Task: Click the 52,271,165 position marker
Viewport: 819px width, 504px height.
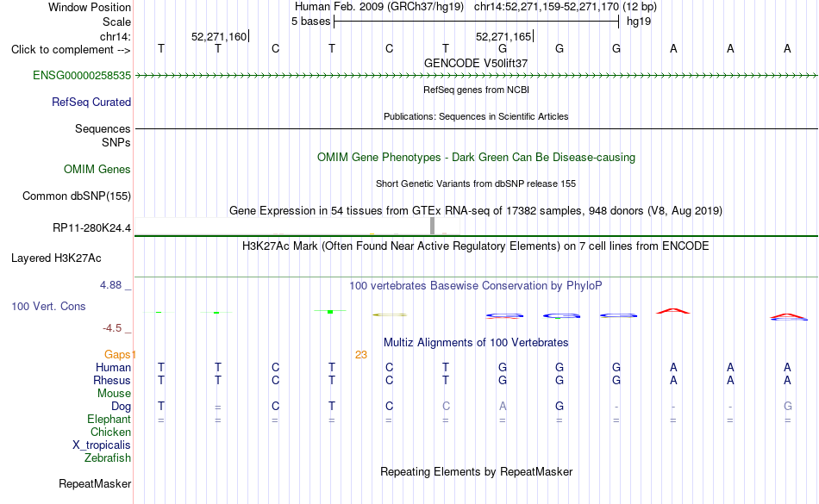Action: [503, 37]
